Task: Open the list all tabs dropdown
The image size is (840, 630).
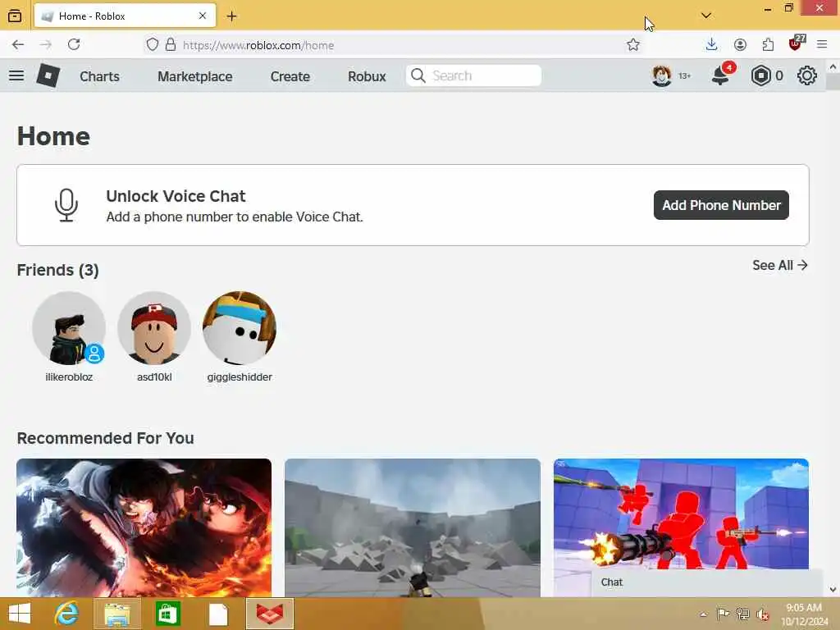Action: 706,16
